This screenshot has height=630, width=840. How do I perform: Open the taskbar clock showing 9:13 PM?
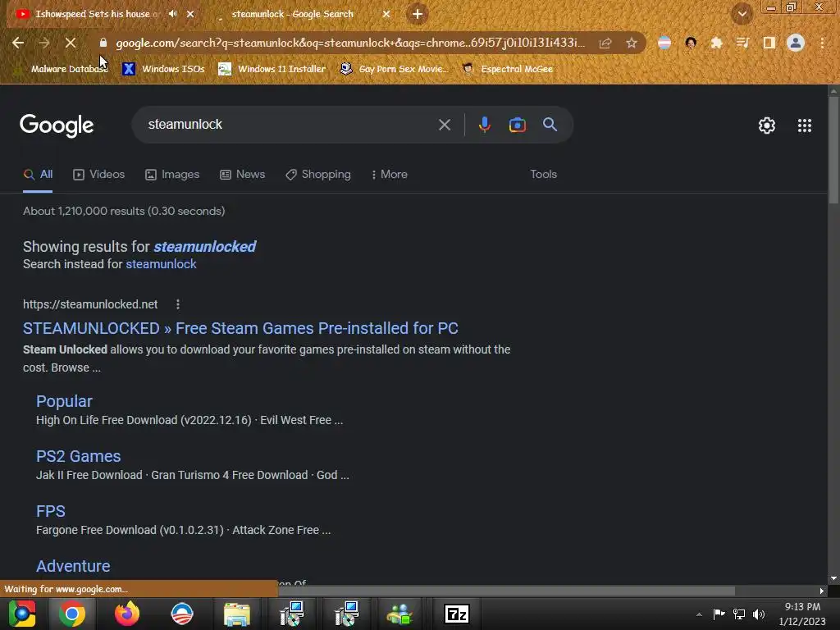coord(802,614)
